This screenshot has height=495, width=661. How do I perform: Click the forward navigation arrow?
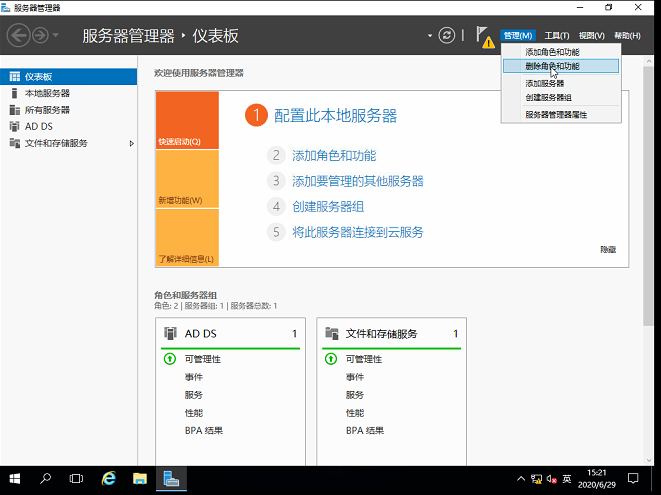coord(40,35)
